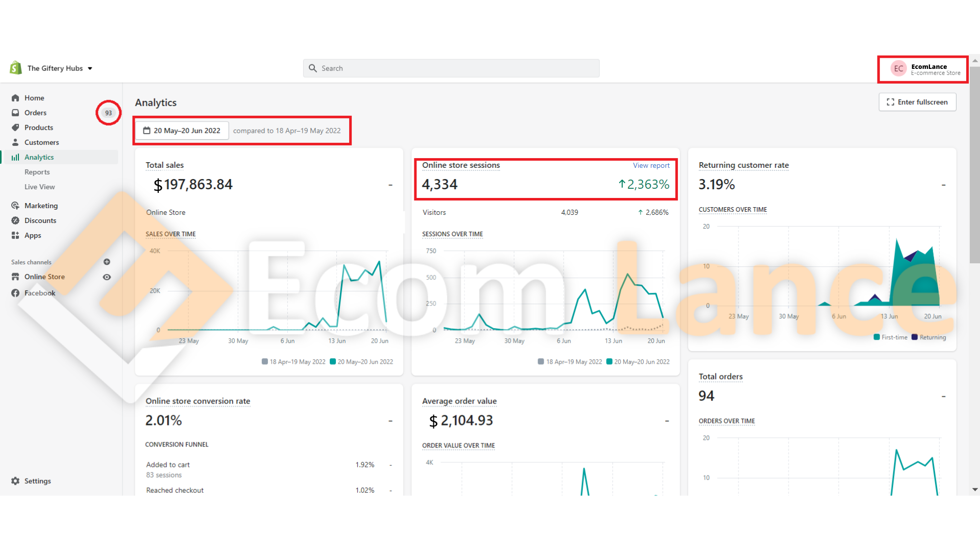Click the Products tag icon
Viewport: 980px width, 551px height.
(15, 128)
